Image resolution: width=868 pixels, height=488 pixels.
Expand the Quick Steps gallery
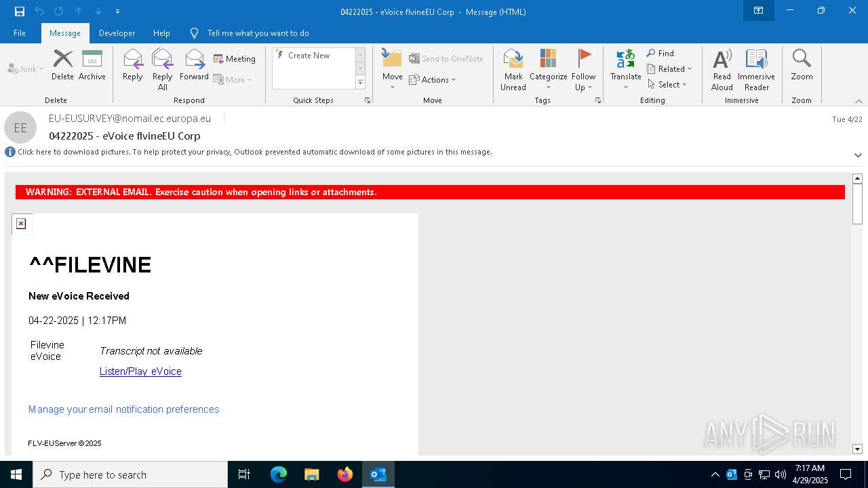[x=360, y=83]
